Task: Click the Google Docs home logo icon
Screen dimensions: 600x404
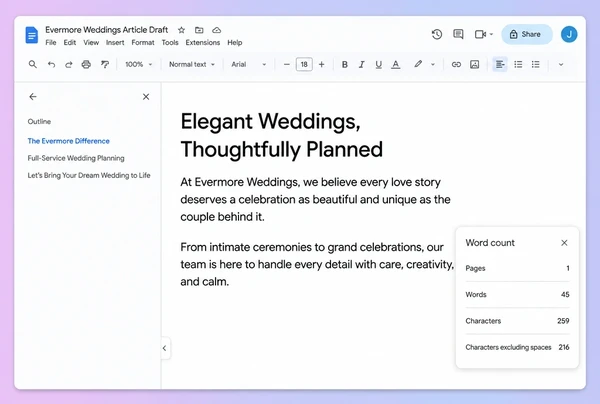Action: (x=32, y=35)
